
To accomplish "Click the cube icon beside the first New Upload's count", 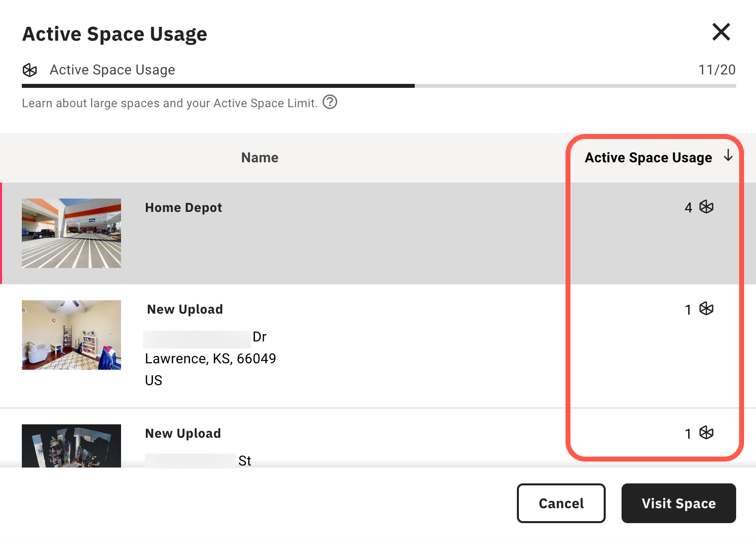I will click(706, 309).
